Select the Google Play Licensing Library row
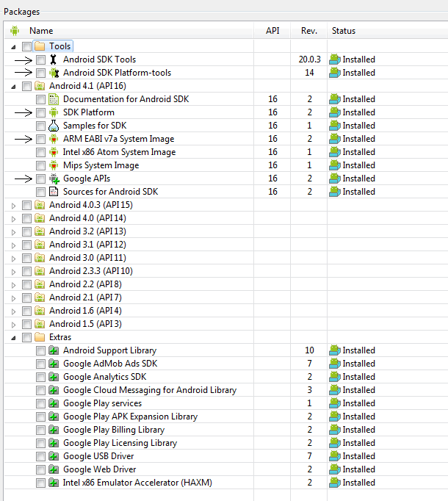 pyautogui.click(x=226, y=443)
